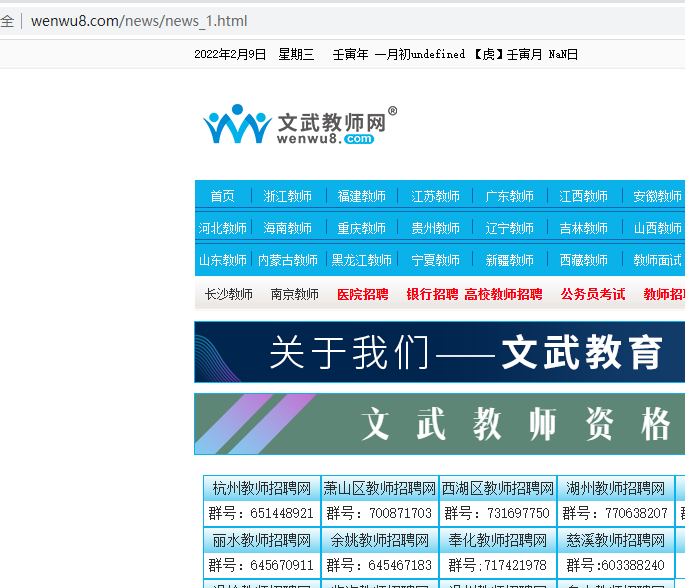685x588 pixels.
Task: Select 浙江教师 in the navigation bar
Action: pyautogui.click(x=288, y=196)
